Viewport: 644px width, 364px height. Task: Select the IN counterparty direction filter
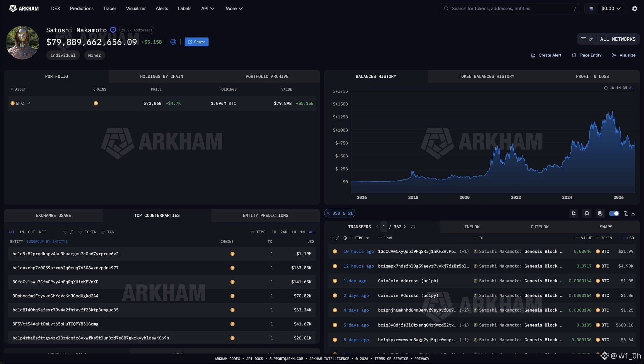[x=22, y=232]
